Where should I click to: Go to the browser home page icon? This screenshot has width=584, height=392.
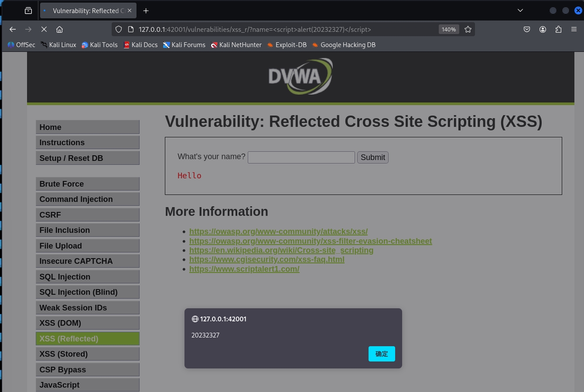(60, 29)
